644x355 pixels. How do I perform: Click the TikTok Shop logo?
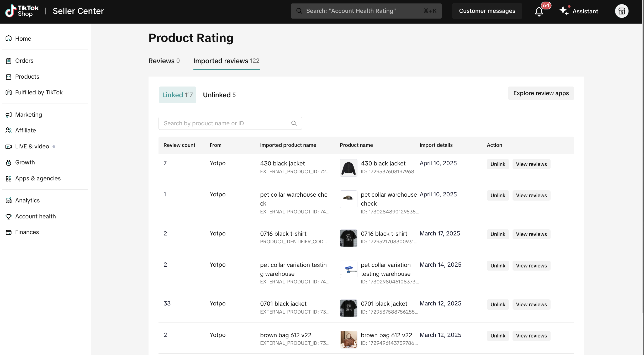pos(22,11)
